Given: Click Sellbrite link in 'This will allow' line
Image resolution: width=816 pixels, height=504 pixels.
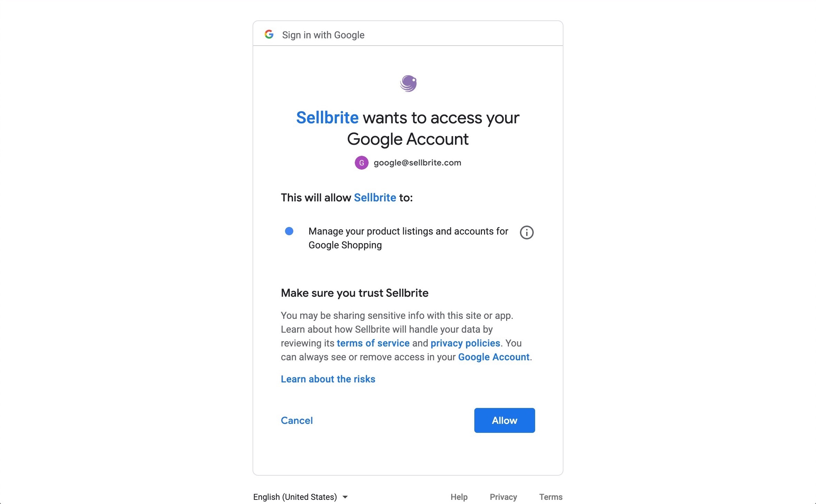Looking at the screenshot, I should pyautogui.click(x=375, y=198).
